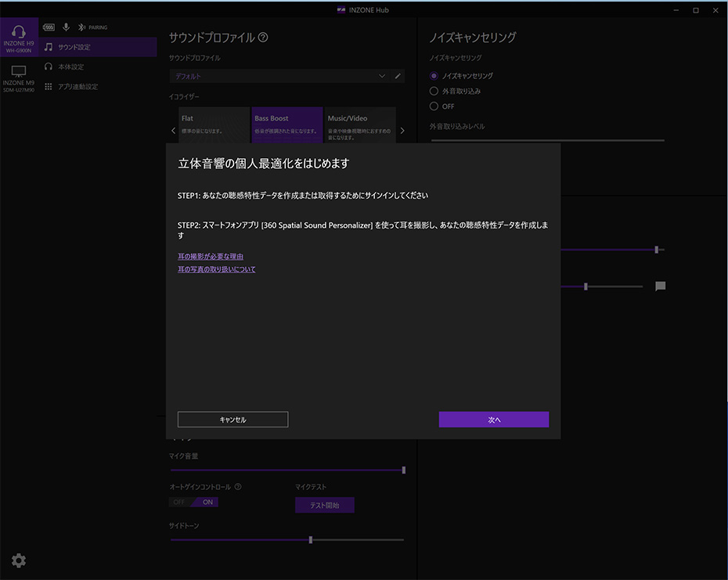Click the help icon beside オートゲインコントロール

point(238,487)
